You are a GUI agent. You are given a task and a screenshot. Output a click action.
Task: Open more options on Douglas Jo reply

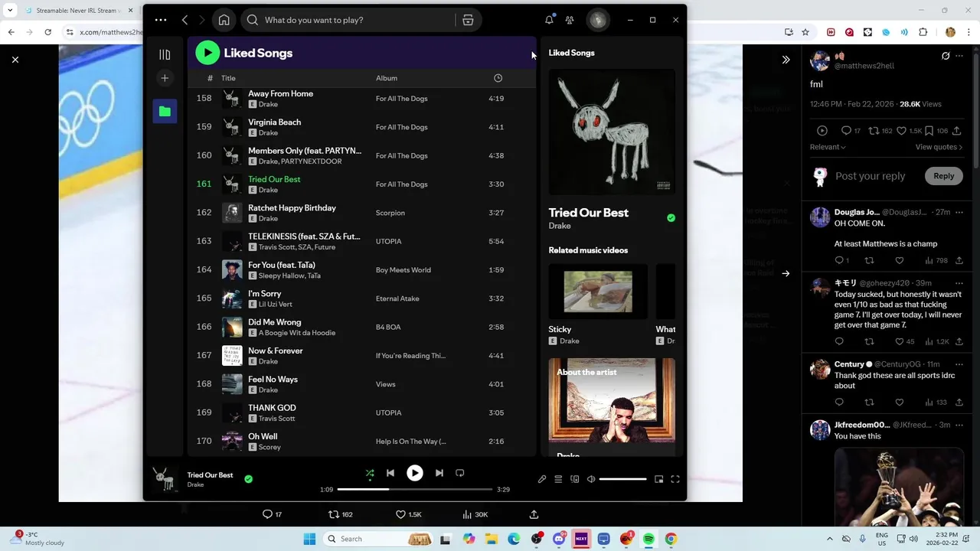pos(959,212)
